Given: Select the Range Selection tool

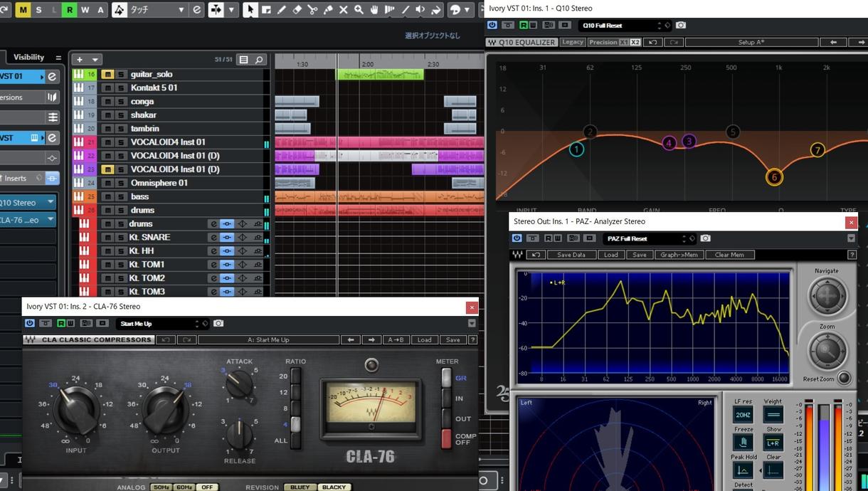Looking at the screenshot, I should coord(266,10).
